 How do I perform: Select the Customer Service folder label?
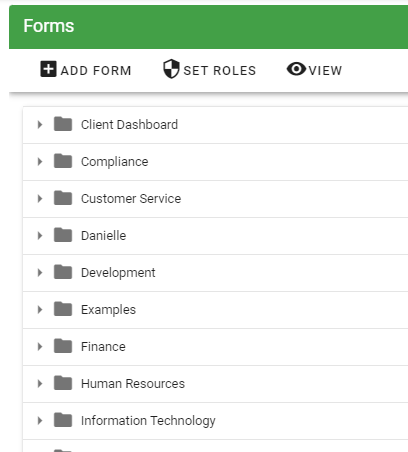tap(131, 199)
